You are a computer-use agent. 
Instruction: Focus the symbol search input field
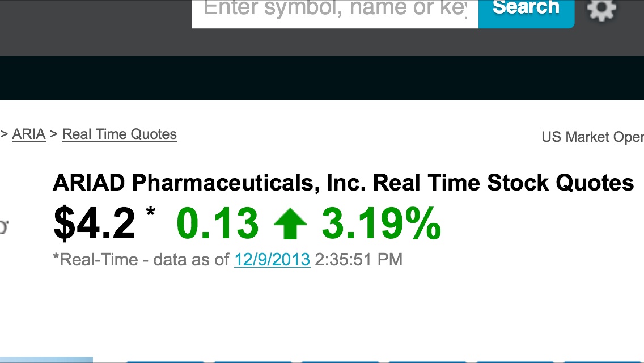334,9
